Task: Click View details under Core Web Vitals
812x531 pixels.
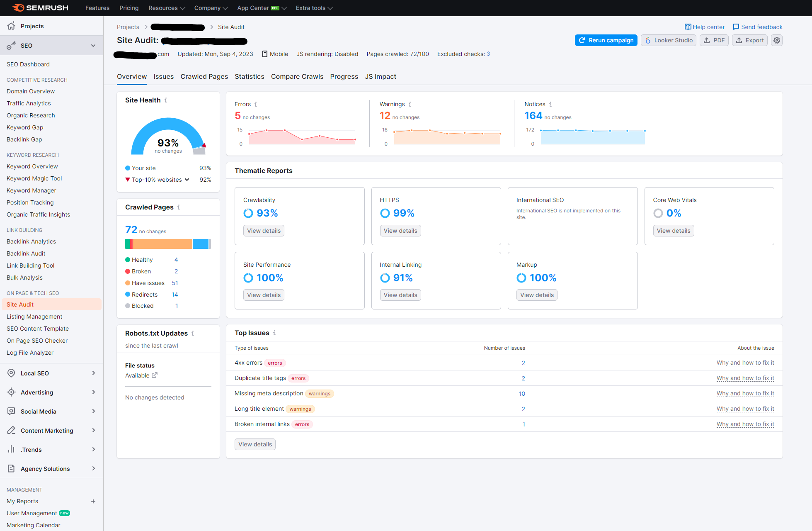Action: (x=673, y=231)
